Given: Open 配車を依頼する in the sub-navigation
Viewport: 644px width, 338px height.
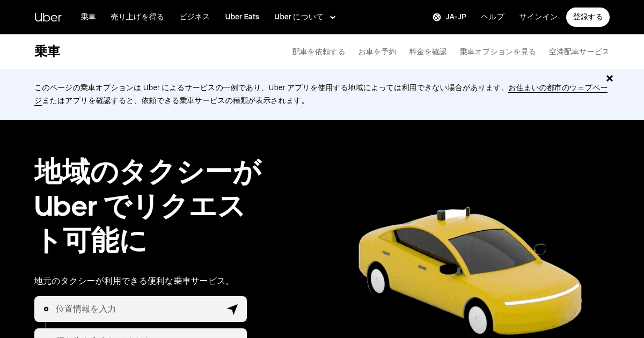Looking at the screenshot, I should coord(319,52).
